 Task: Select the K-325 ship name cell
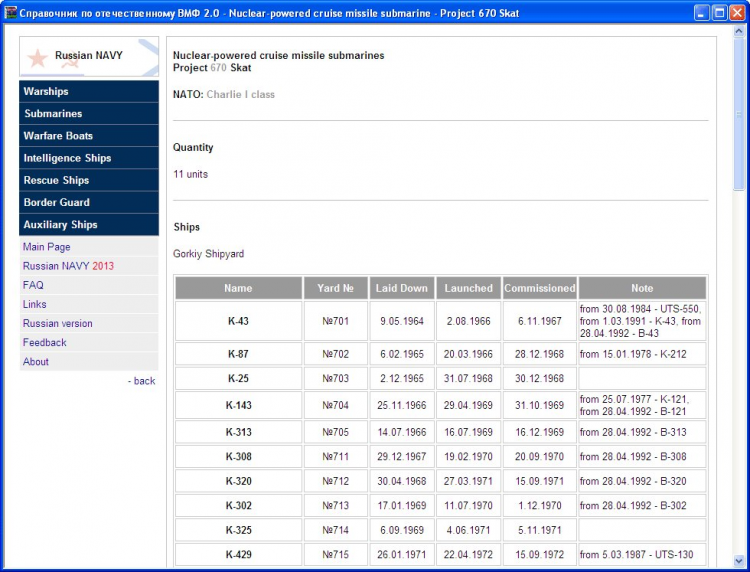(x=238, y=530)
